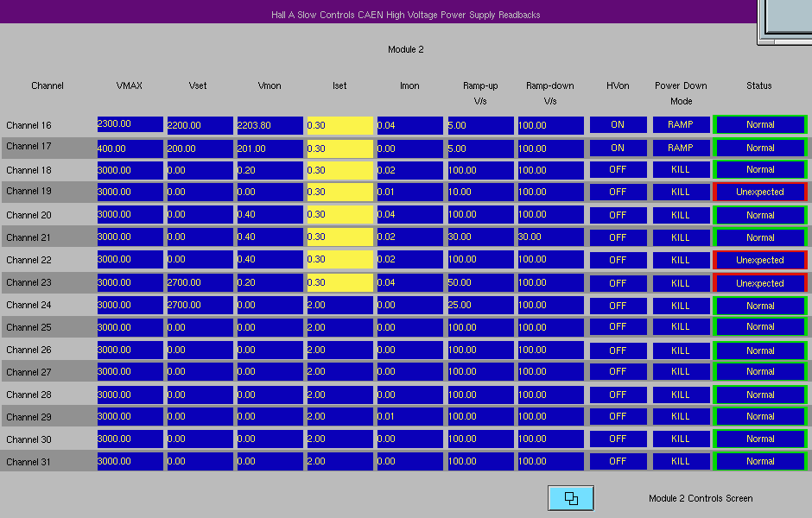Click Channel 16 Vmon reading 2203.80
This screenshot has width=812, height=518.
tap(270, 126)
